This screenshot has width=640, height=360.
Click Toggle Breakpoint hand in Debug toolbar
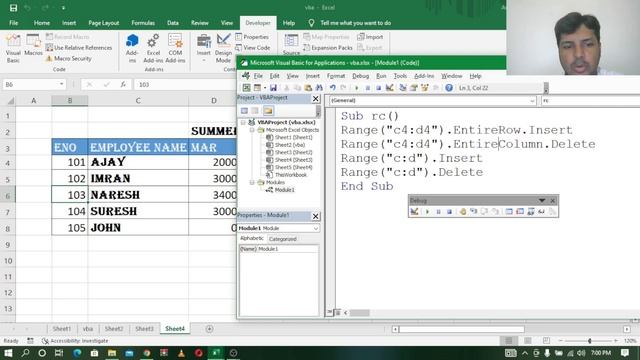[x=462, y=211]
